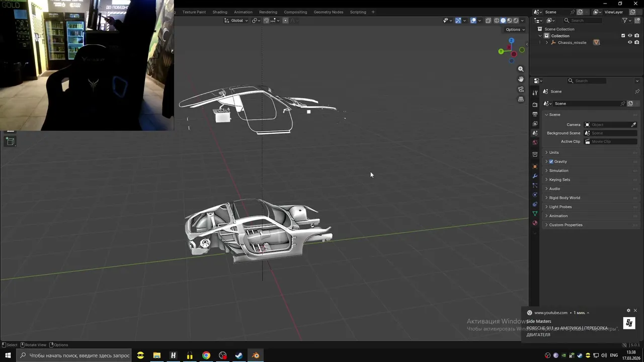Click the Blender icon in the taskbar
Image resolution: width=644 pixels, height=362 pixels.
click(256, 355)
